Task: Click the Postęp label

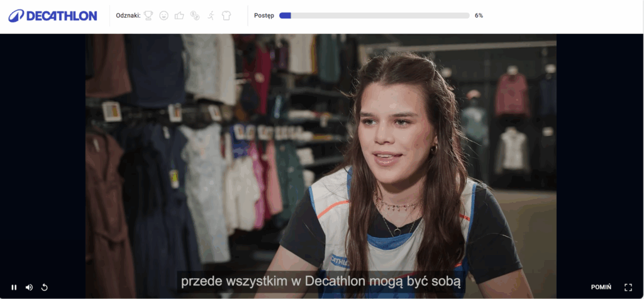Action: [264, 16]
